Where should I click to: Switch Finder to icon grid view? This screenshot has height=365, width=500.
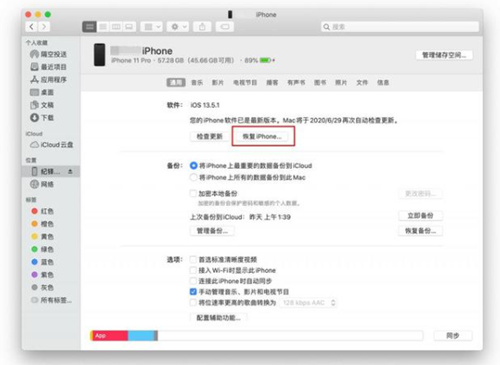click(90, 27)
